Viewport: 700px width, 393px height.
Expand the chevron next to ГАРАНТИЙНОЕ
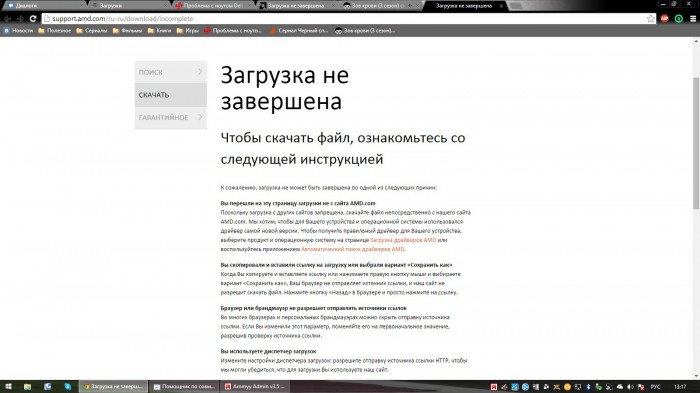coord(200,117)
